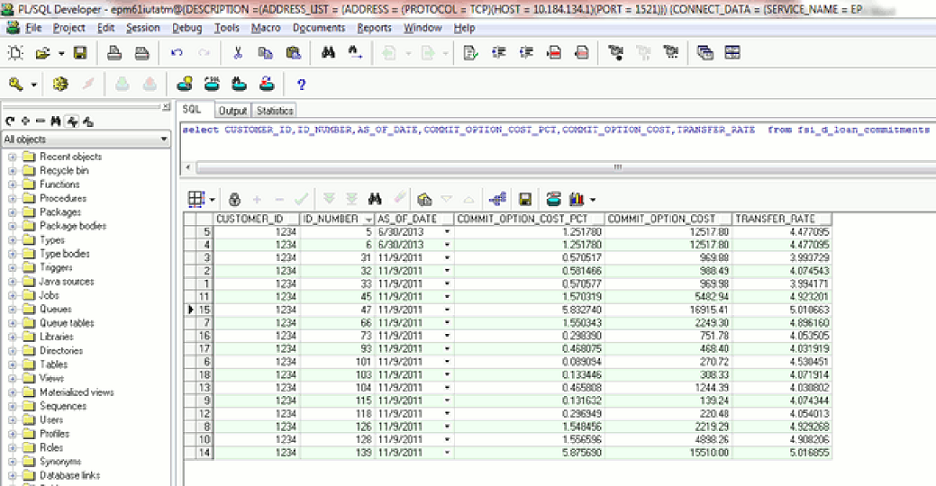The width and height of the screenshot is (936, 486).
Task: Click the Paste toolbar icon
Action: pyautogui.click(x=293, y=53)
